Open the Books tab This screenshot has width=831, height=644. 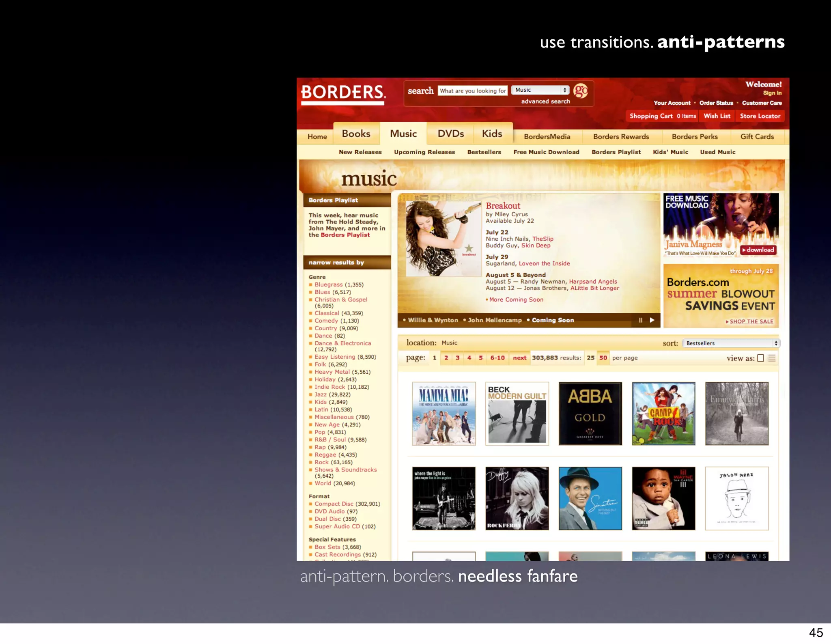356,134
